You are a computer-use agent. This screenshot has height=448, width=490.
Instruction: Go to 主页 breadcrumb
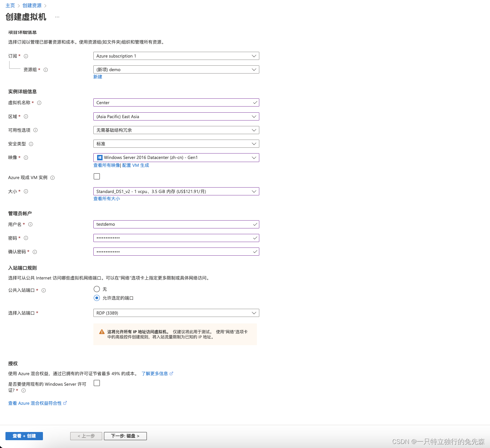[10, 5]
